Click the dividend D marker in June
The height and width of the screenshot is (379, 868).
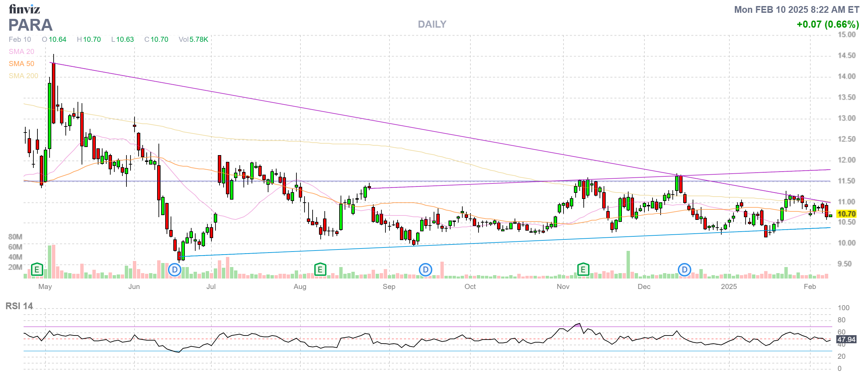tap(175, 270)
